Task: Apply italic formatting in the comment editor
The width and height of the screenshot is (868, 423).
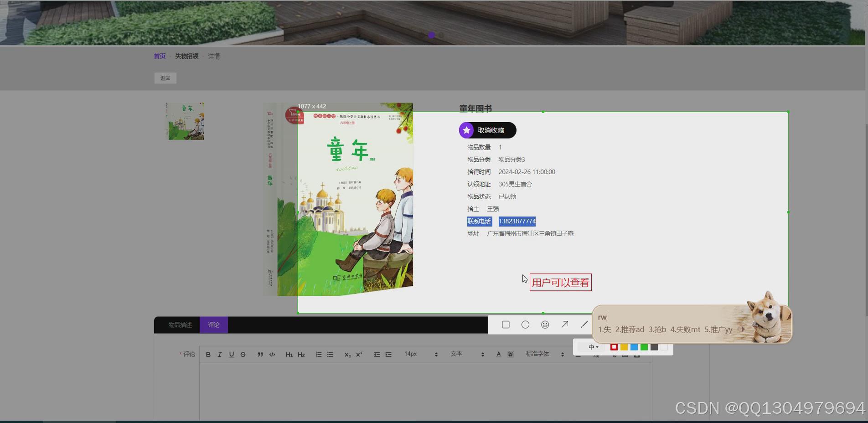Action: tap(220, 354)
